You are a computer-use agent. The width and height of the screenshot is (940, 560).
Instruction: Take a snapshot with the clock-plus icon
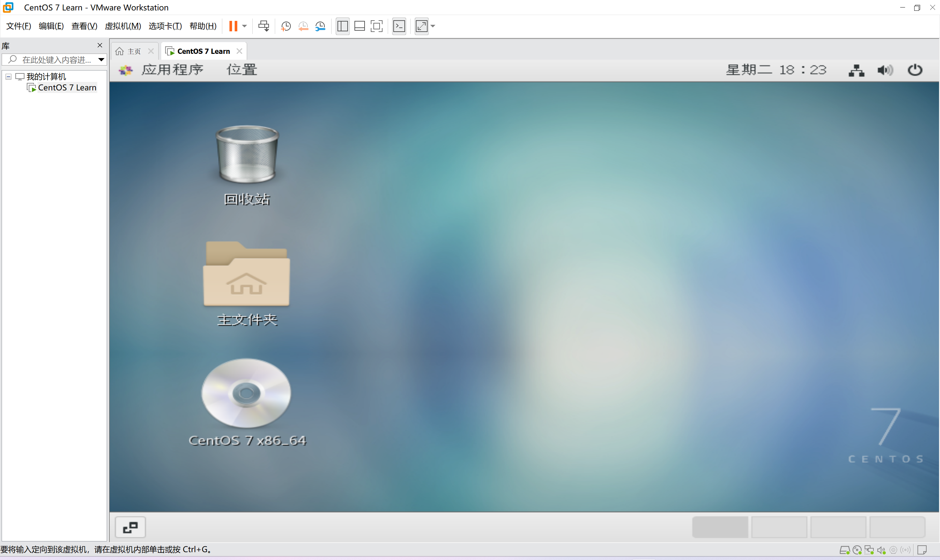286,26
